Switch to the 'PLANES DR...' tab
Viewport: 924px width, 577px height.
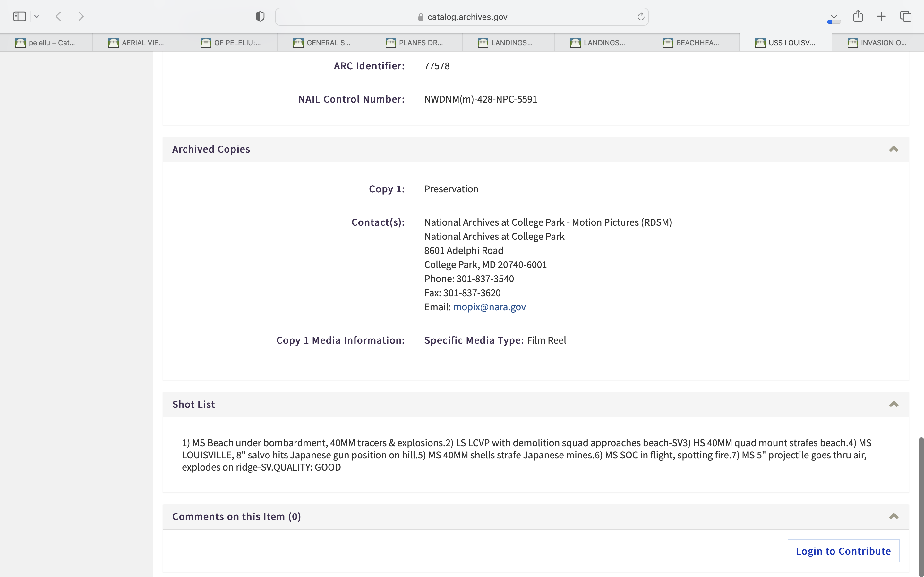(415, 43)
